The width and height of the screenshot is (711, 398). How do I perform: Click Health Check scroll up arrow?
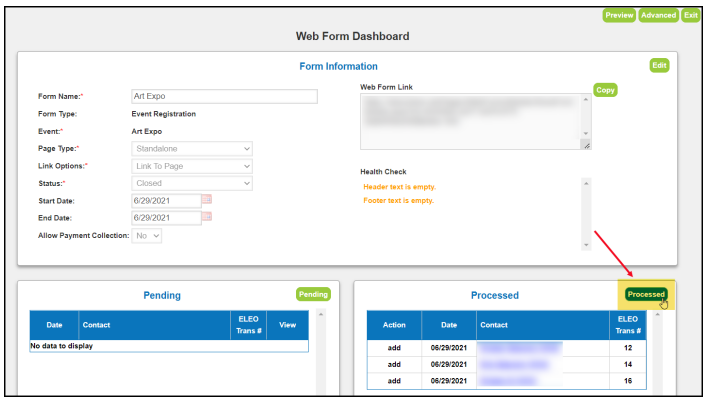click(586, 184)
